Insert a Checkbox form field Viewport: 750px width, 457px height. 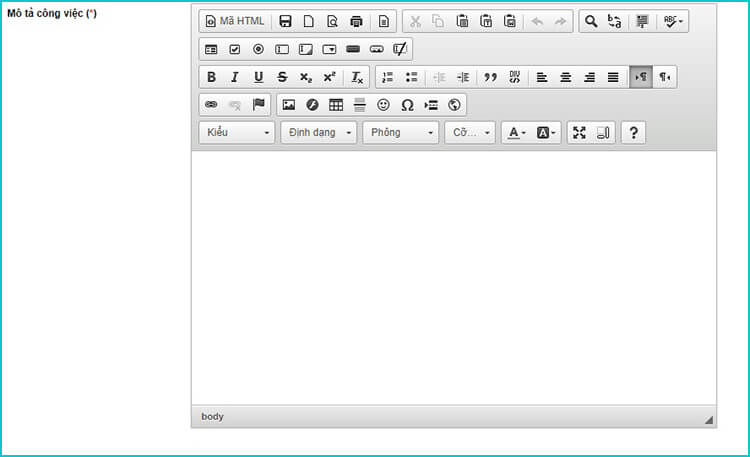coord(235,49)
